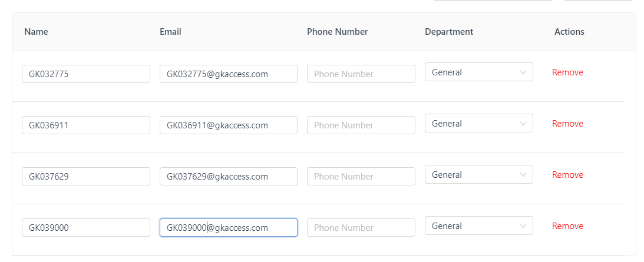
Task: Remove the GK032775 row
Action: (567, 72)
